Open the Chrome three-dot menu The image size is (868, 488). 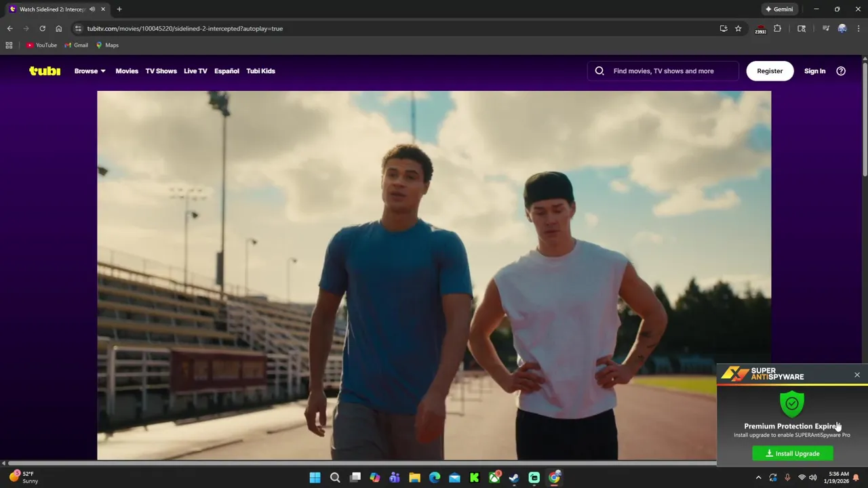859,28
